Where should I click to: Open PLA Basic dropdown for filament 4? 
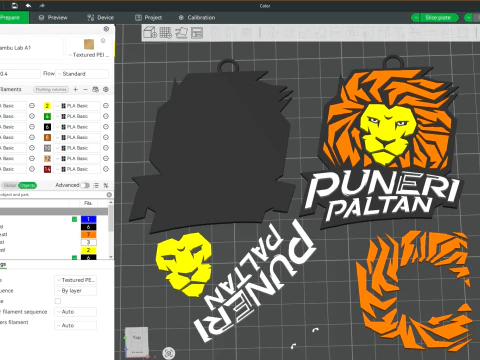pos(77,116)
